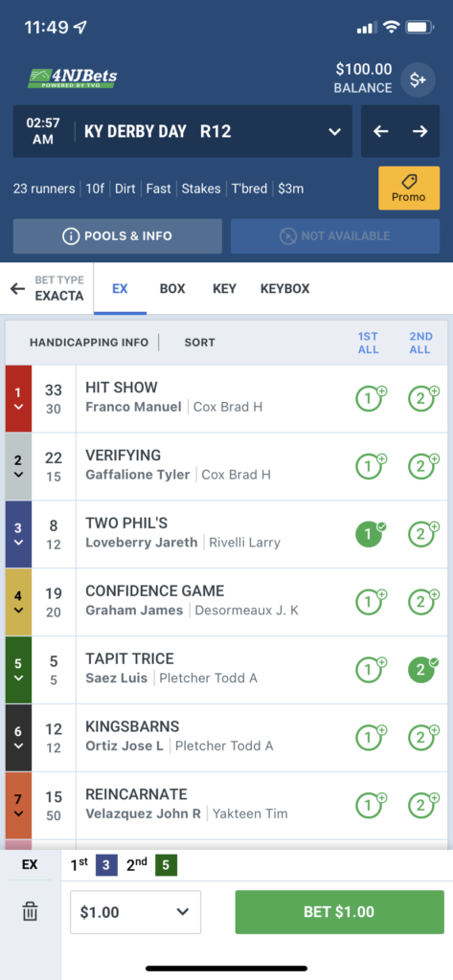Go back from Exacta bet type

(17, 289)
